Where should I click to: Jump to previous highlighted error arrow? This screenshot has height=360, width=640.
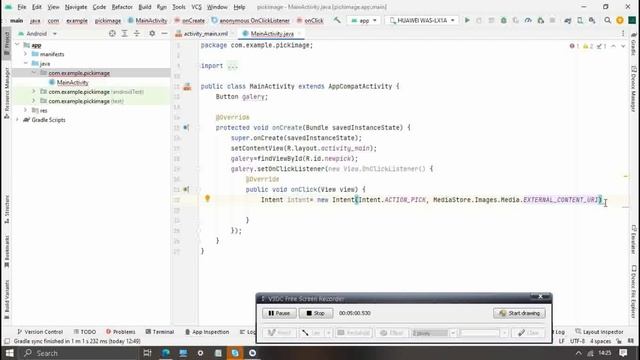click(613, 46)
